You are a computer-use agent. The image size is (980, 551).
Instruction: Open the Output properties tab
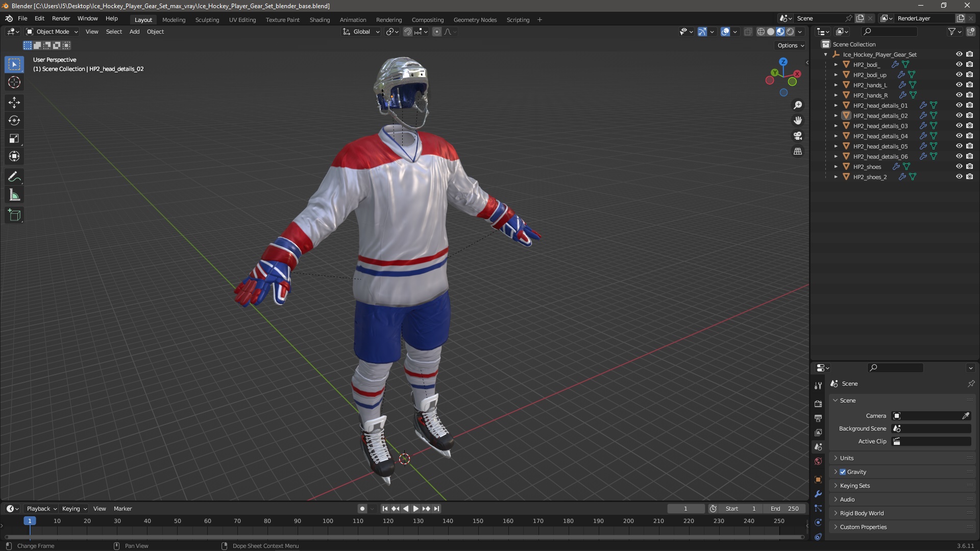pyautogui.click(x=818, y=418)
